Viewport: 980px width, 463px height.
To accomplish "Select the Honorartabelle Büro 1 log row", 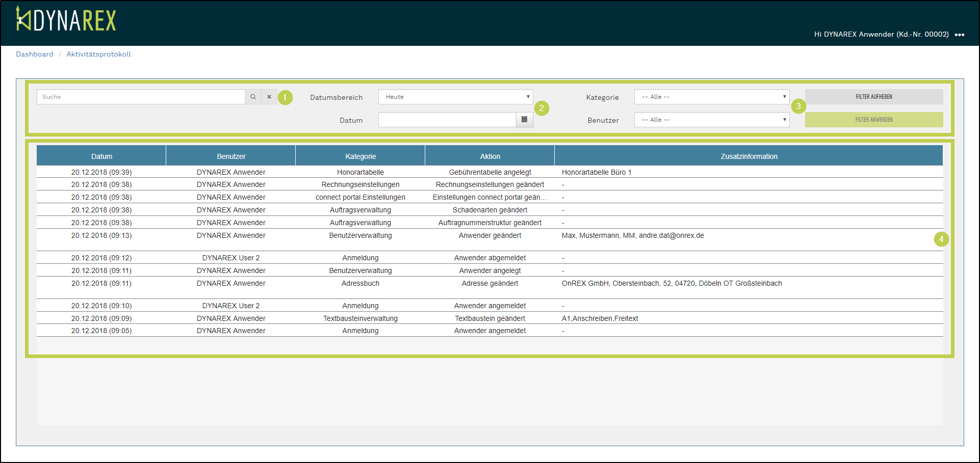I will click(x=596, y=172).
